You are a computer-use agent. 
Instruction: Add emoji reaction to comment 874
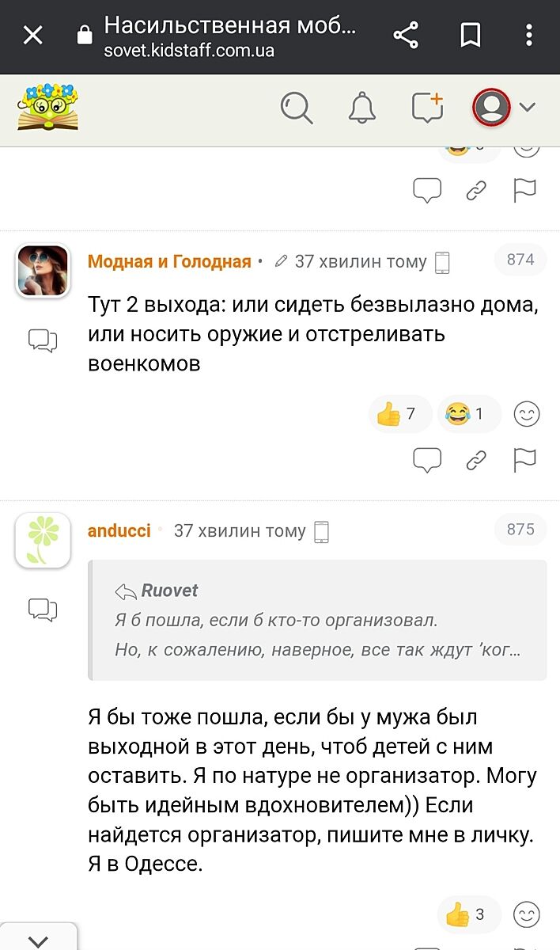527,414
